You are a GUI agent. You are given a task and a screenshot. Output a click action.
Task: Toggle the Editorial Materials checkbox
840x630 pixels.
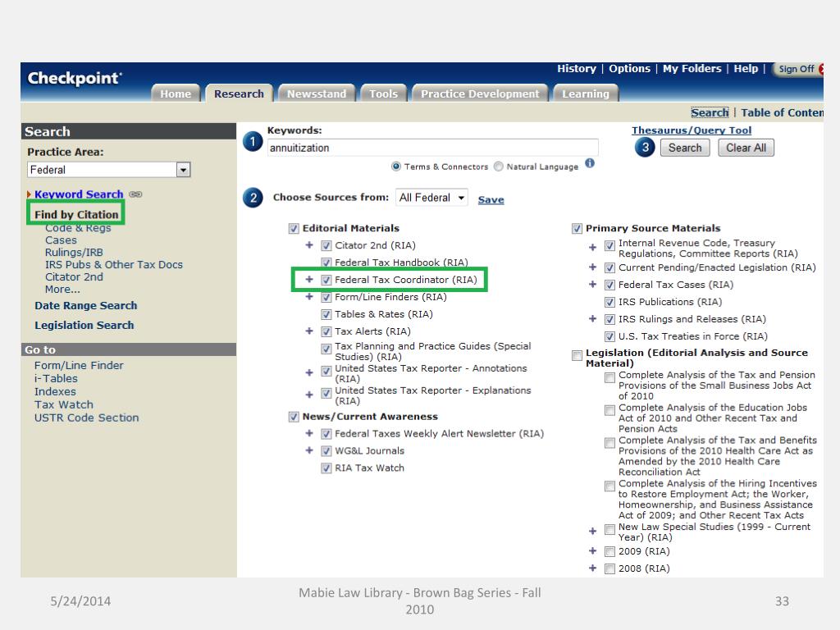point(294,229)
